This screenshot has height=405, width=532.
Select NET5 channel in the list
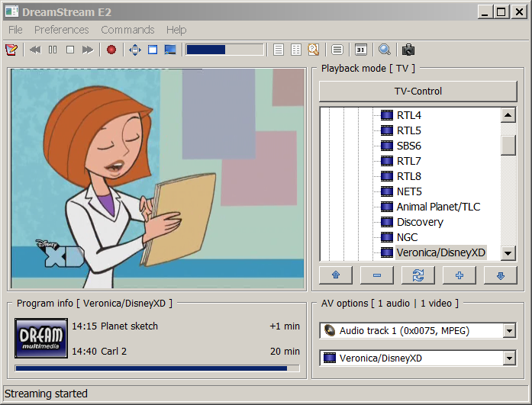tap(409, 191)
